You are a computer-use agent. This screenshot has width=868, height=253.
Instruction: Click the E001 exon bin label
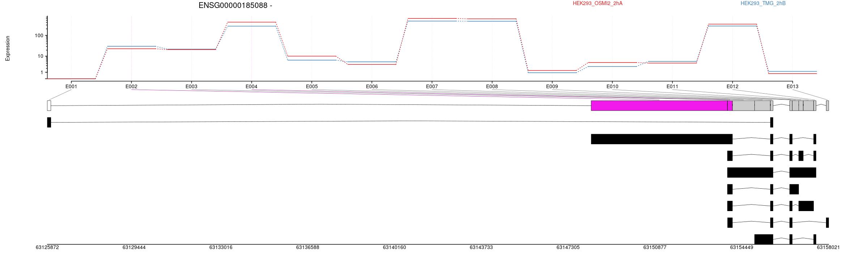[71, 87]
